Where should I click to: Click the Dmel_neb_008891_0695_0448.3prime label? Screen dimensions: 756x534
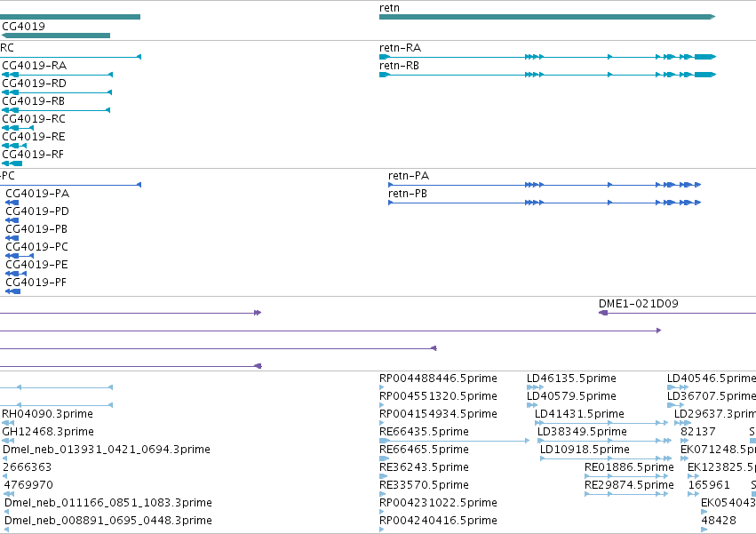(108, 521)
